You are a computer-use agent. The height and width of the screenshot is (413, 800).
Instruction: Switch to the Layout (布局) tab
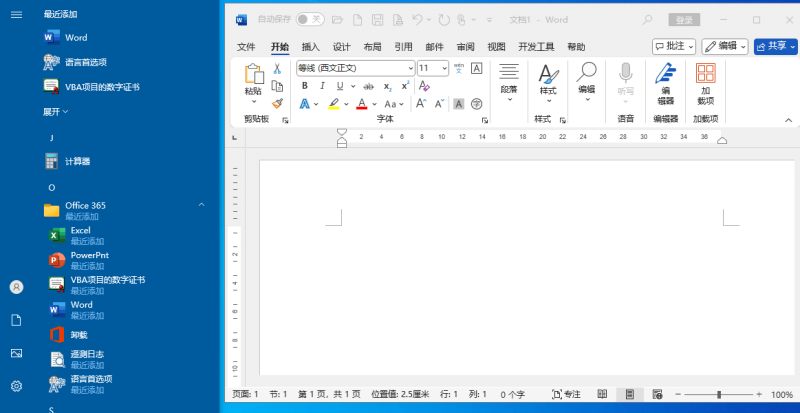[x=372, y=47]
